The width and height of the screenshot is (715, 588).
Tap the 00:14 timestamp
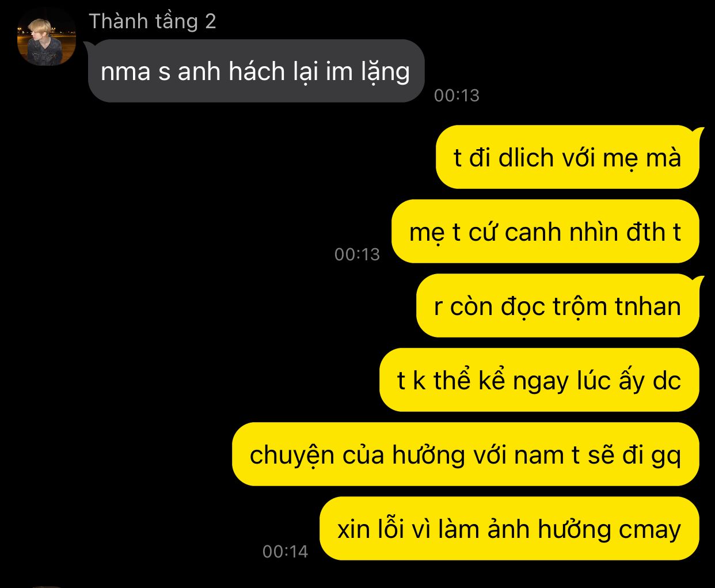coord(286,552)
